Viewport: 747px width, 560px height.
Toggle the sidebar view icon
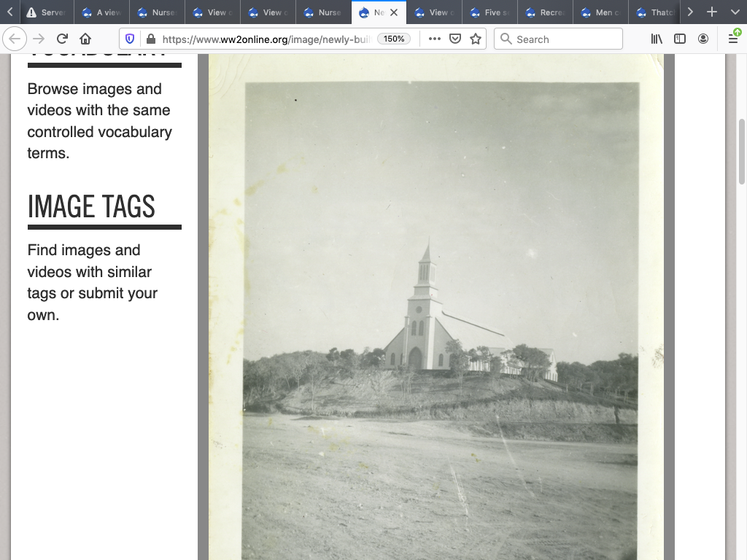pyautogui.click(x=680, y=39)
